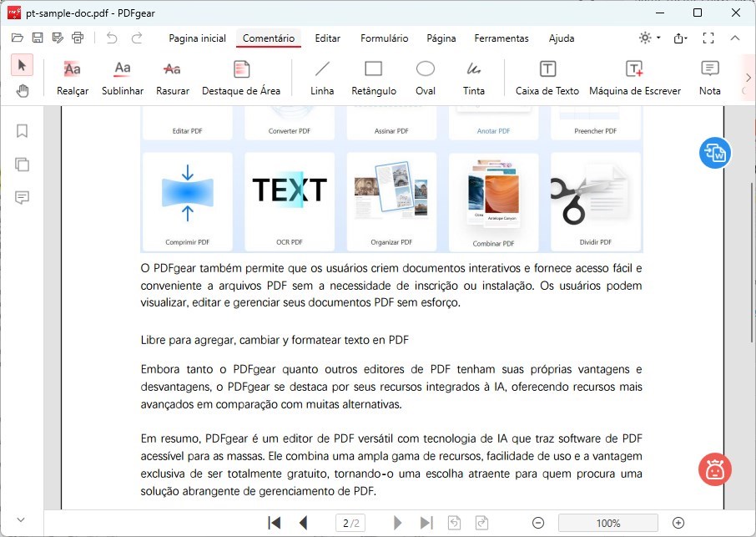Viewport: 756px width, 537px height.
Task: Open the bookmarks side panel
Action: click(x=23, y=131)
